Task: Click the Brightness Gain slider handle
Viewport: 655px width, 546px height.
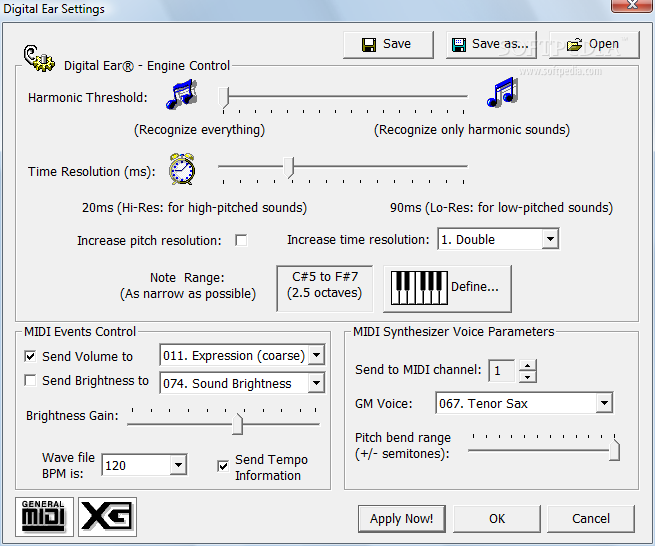Action: 237,424
